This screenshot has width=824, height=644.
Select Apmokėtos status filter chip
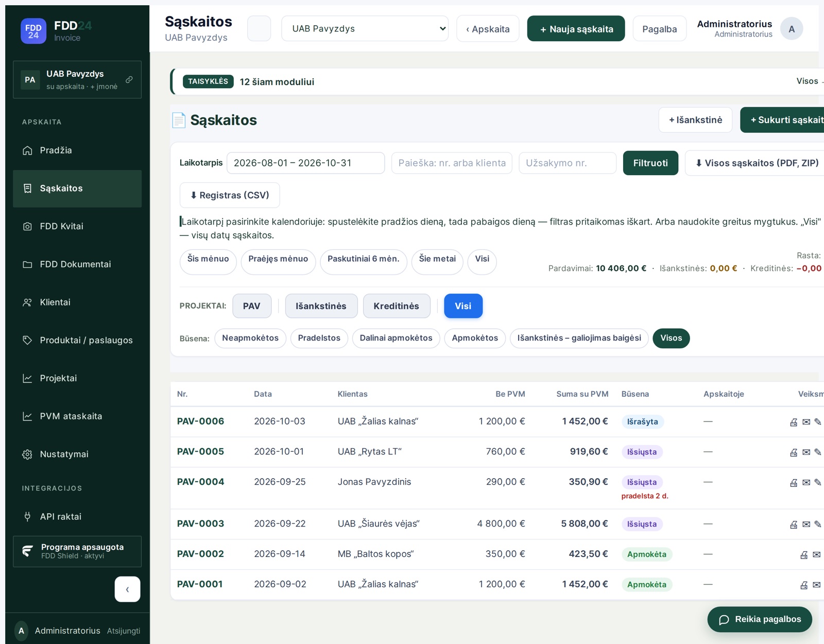coord(475,338)
